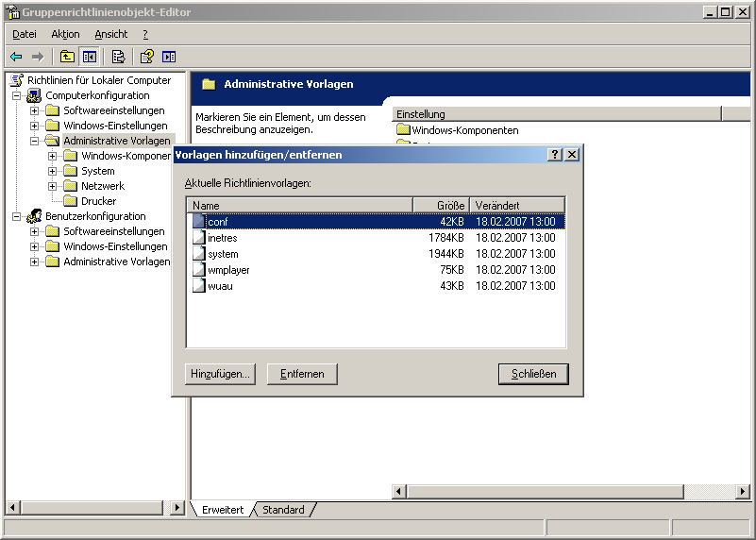756x540 pixels.
Task: Click the Export list toolbar icon
Action: (118, 57)
